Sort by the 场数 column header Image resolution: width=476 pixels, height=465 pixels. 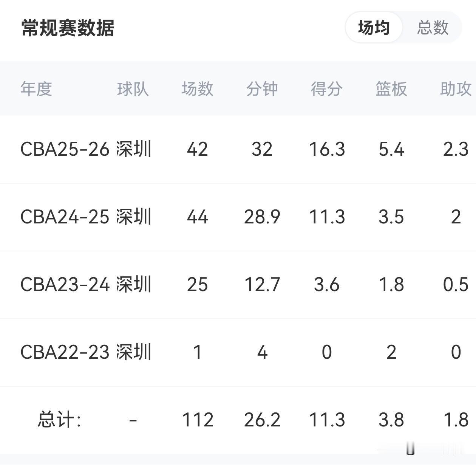pos(198,89)
